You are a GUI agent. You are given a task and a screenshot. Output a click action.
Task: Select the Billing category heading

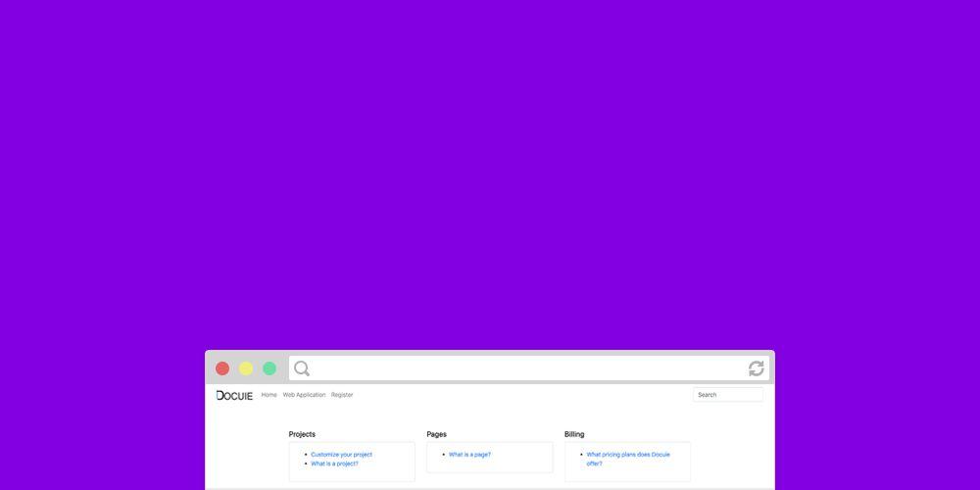(574, 434)
